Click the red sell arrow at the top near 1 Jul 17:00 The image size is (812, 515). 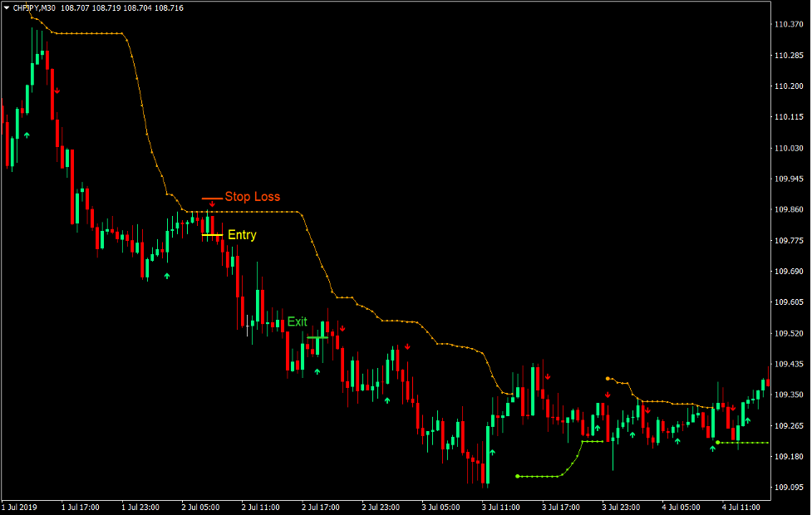click(x=57, y=91)
